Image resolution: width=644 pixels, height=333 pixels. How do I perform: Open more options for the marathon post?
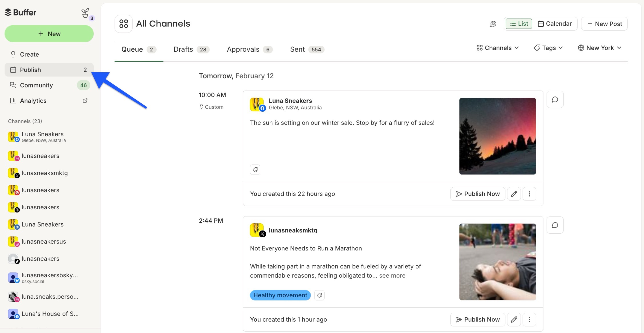click(529, 320)
